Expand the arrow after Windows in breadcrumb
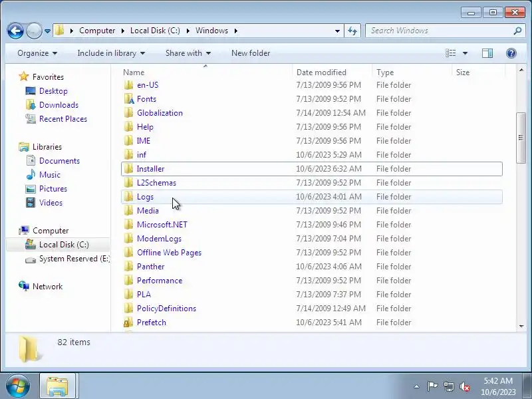The image size is (532, 399). pyautogui.click(x=236, y=31)
